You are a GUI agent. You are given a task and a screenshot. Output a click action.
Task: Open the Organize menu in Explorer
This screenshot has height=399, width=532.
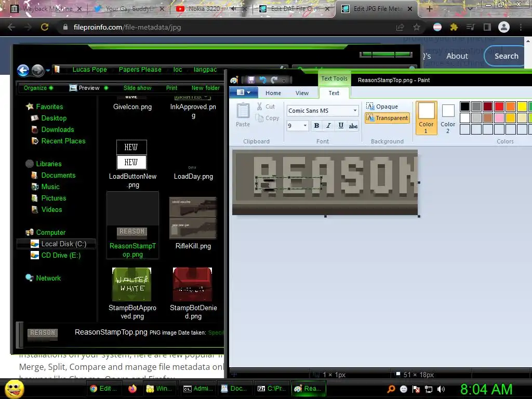[x=38, y=88]
